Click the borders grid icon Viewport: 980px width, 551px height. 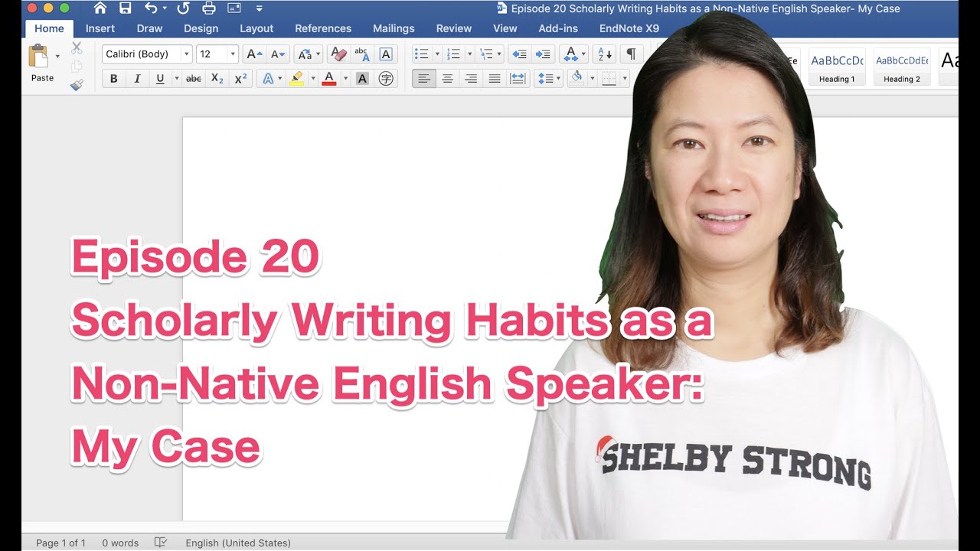(609, 78)
